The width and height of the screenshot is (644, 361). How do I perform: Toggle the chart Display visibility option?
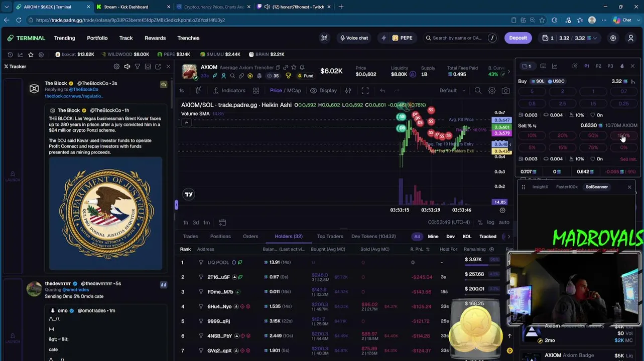[323, 91]
